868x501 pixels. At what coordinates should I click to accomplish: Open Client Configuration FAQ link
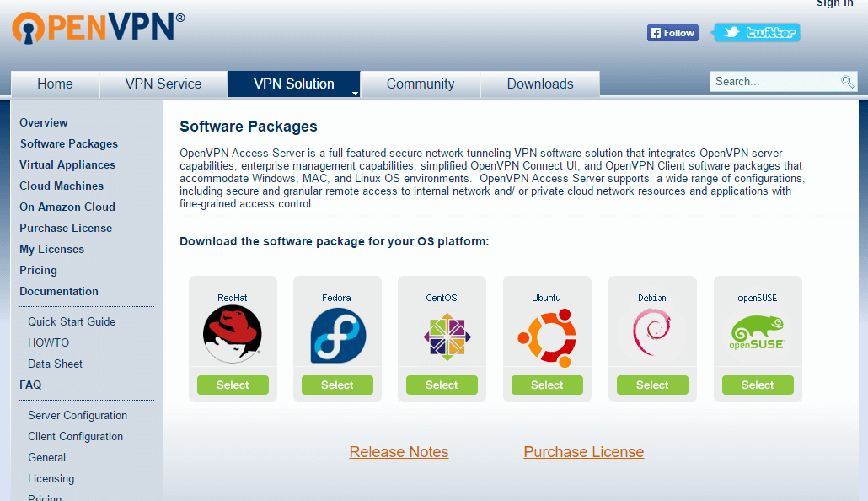76,436
